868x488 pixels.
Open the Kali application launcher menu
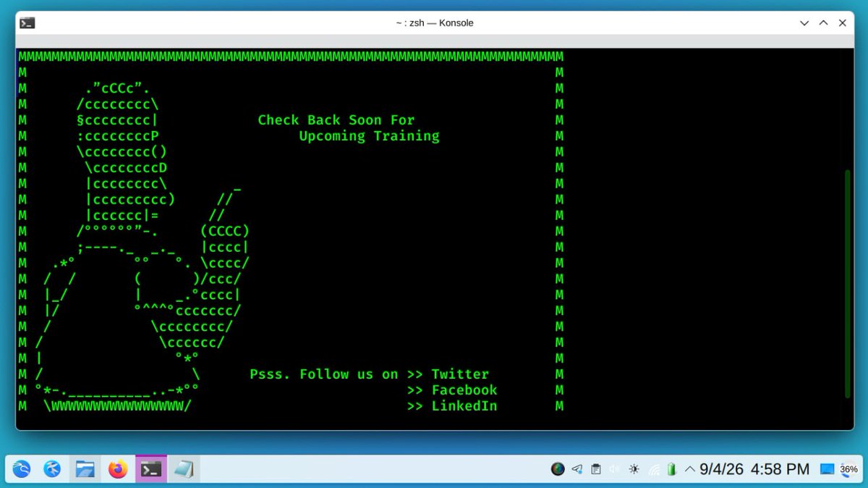tap(22, 470)
